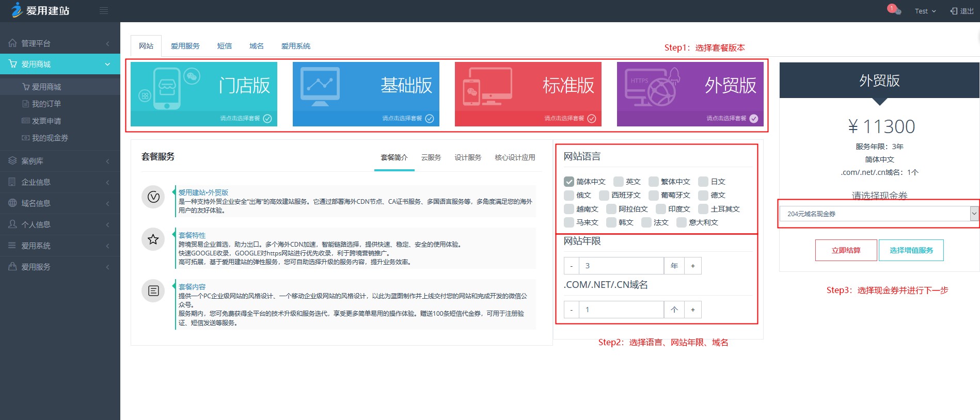The height and width of the screenshot is (420, 980).
Task: Click the document icon beside 我的订单
Action: pos(25,104)
